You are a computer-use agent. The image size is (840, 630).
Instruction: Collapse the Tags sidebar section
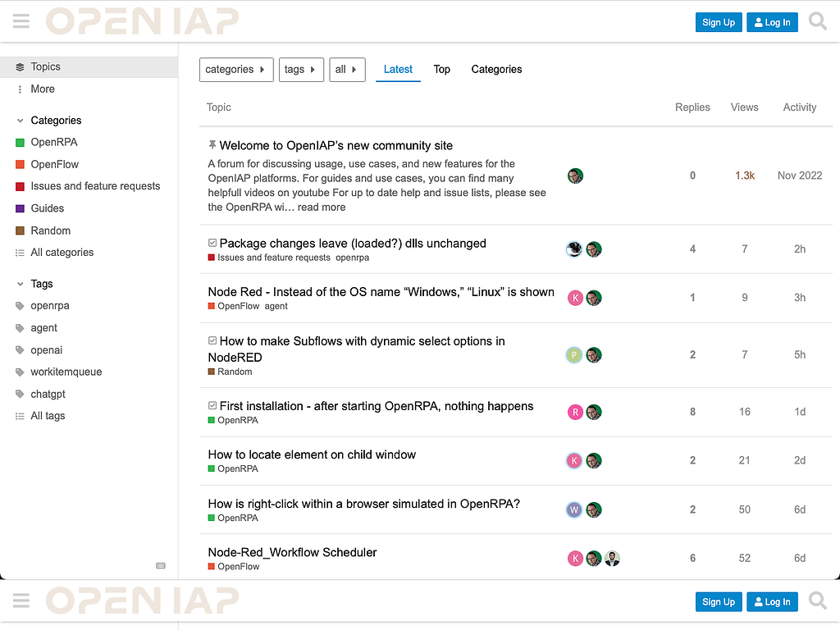[18, 283]
